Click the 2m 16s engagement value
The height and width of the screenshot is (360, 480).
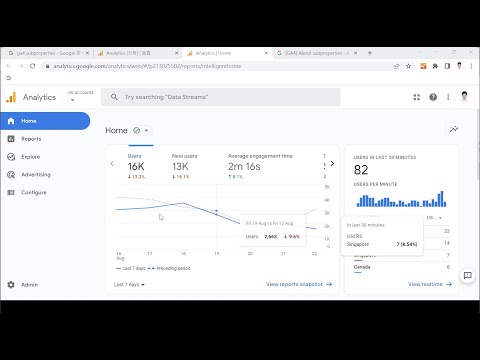pos(244,166)
